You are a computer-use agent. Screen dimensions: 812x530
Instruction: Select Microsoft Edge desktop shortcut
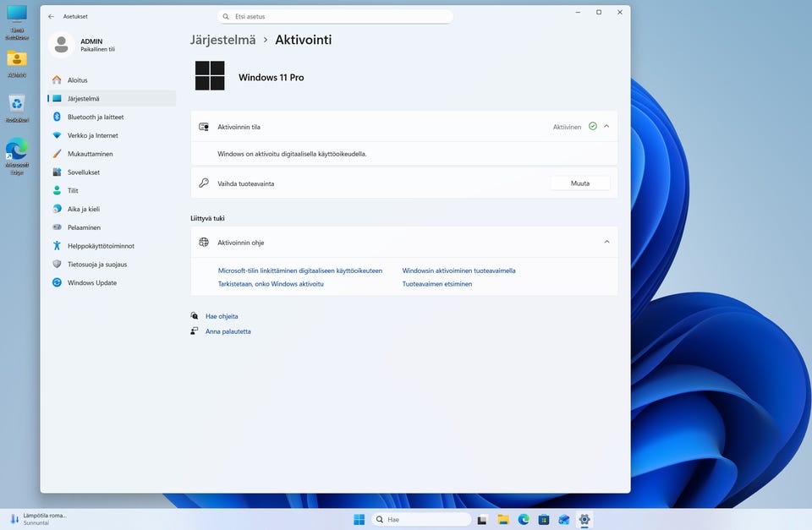17,156
